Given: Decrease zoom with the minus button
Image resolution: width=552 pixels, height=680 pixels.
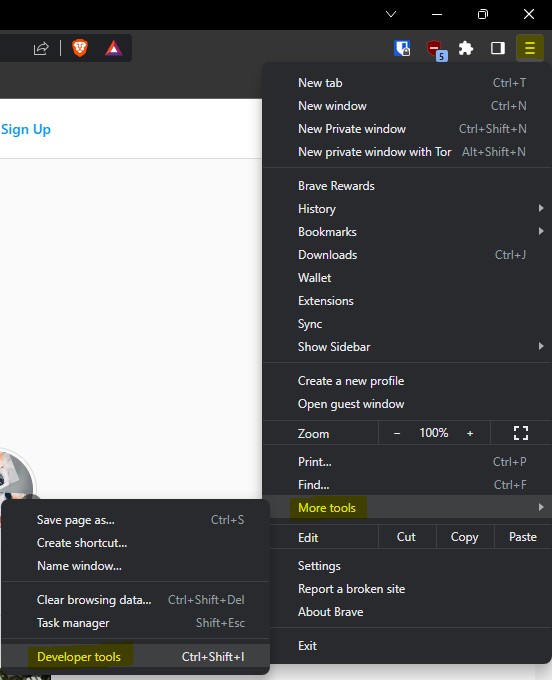Looking at the screenshot, I should 397,433.
